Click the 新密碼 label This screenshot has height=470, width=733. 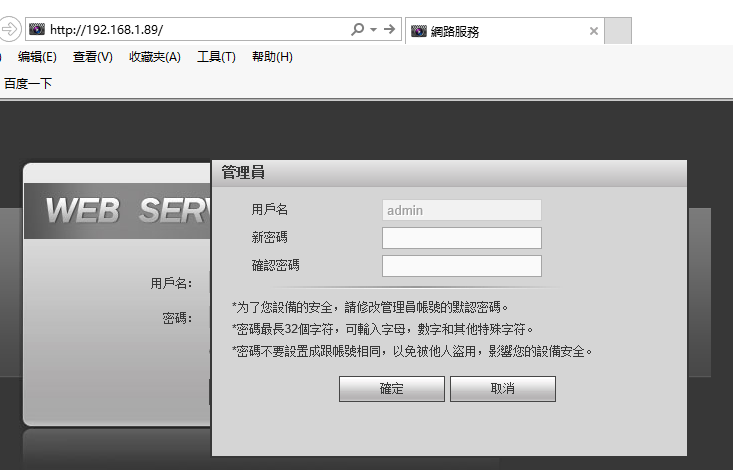pos(270,237)
